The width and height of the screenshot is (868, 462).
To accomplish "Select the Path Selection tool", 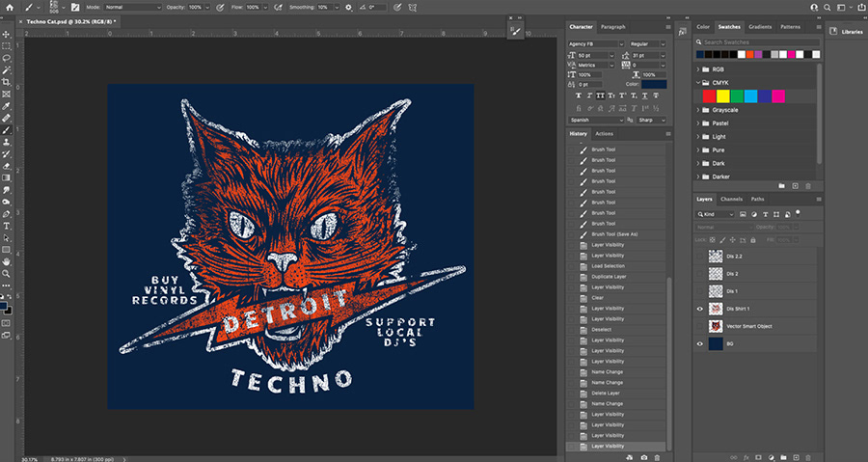I will point(6,238).
